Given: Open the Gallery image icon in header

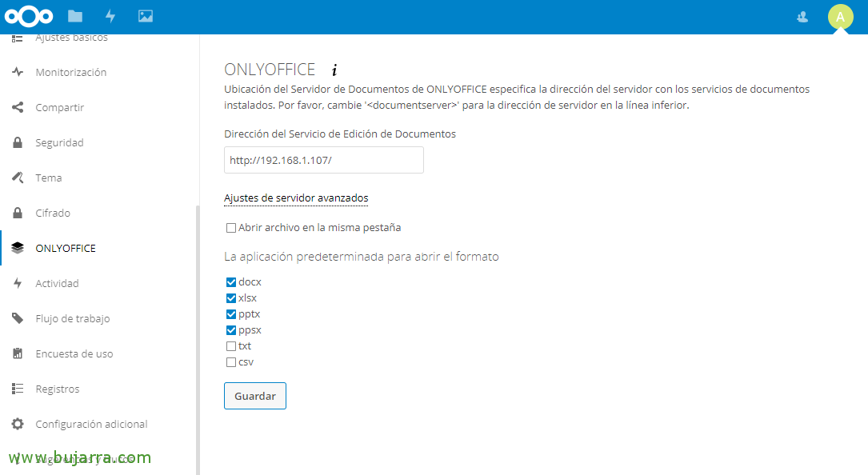Looking at the screenshot, I should [x=145, y=16].
